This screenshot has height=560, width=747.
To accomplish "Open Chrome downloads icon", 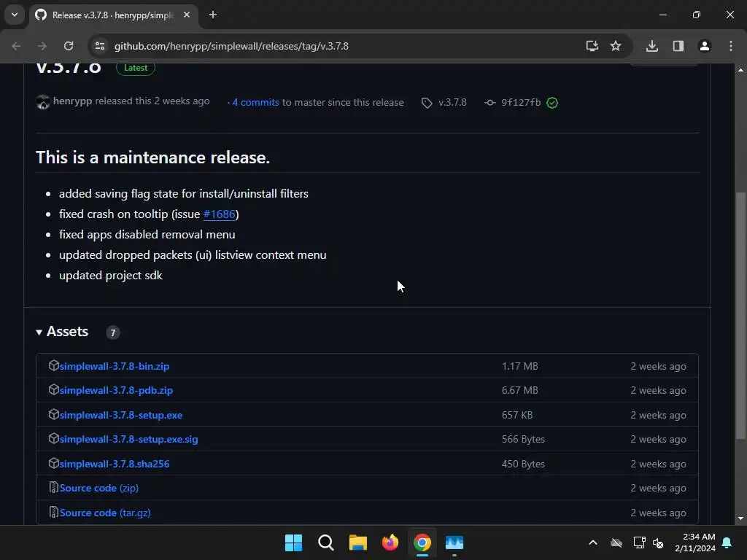I will click(652, 46).
